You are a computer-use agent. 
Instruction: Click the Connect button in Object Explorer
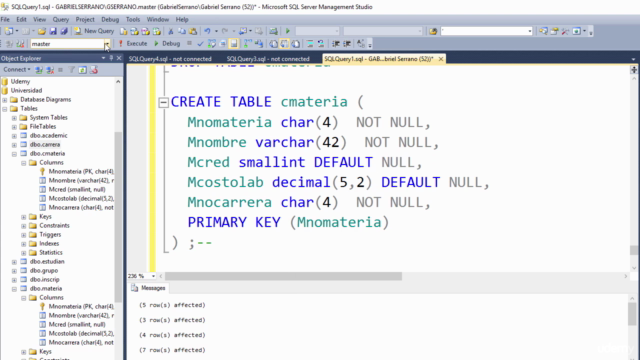coord(17,70)
